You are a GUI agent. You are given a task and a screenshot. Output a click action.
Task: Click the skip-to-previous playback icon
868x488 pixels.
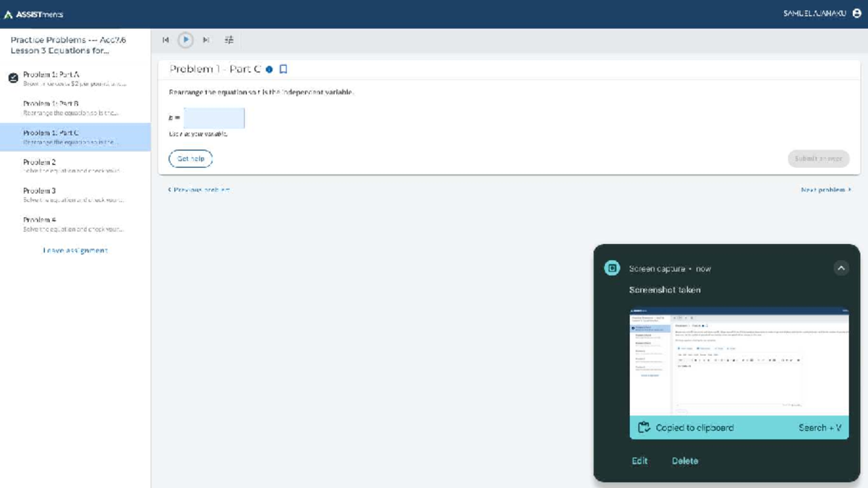(166, 41)
